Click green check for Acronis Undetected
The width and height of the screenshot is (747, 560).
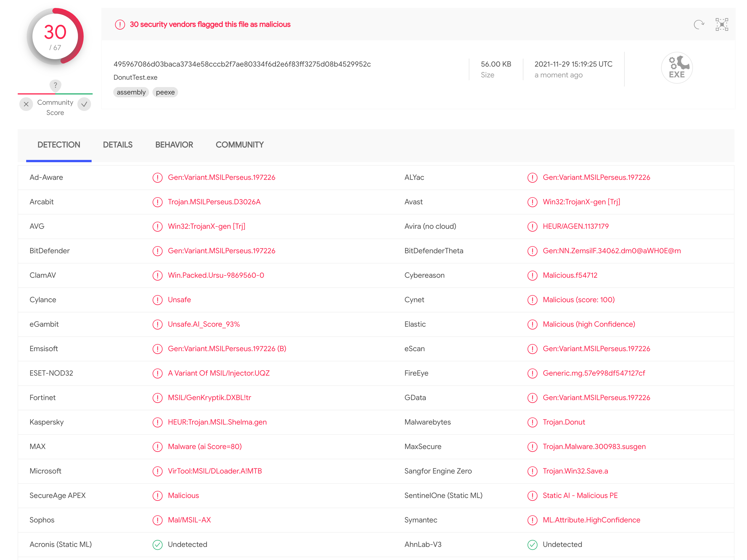click(x=157, y=544)
